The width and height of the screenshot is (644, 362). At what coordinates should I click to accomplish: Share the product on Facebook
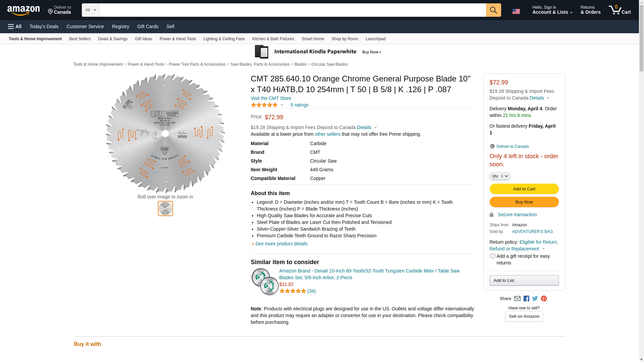point(526,299)
